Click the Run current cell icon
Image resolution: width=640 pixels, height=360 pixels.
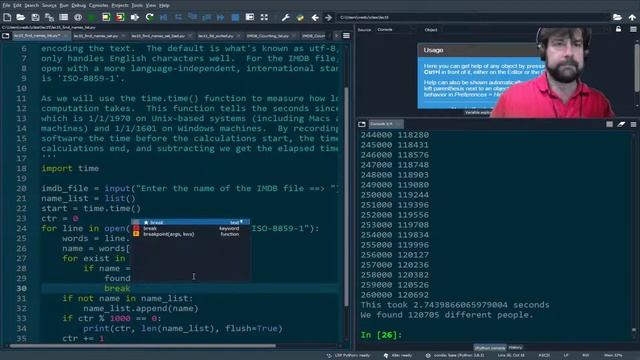[106, 17]
